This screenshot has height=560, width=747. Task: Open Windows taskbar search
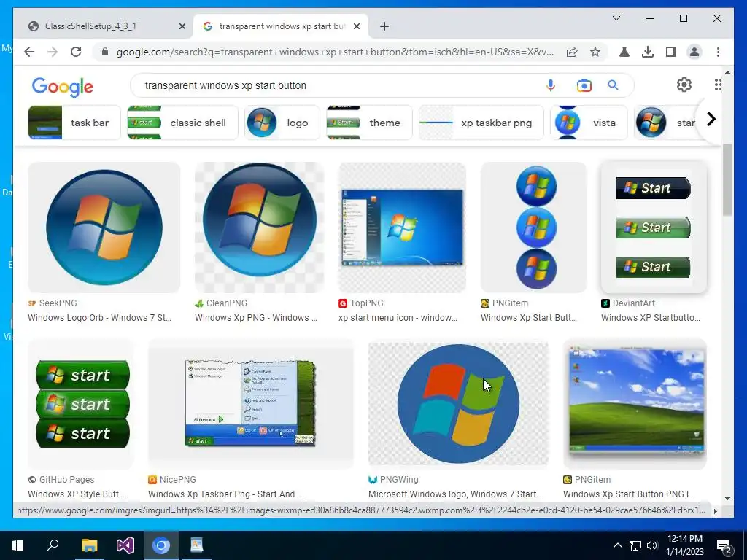[53, 545]
